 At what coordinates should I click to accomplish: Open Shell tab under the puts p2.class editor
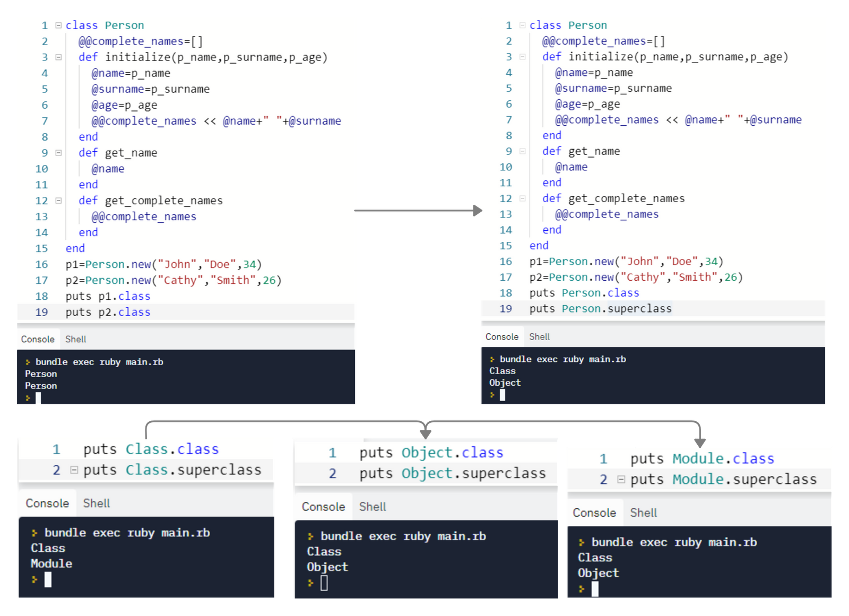75,339
